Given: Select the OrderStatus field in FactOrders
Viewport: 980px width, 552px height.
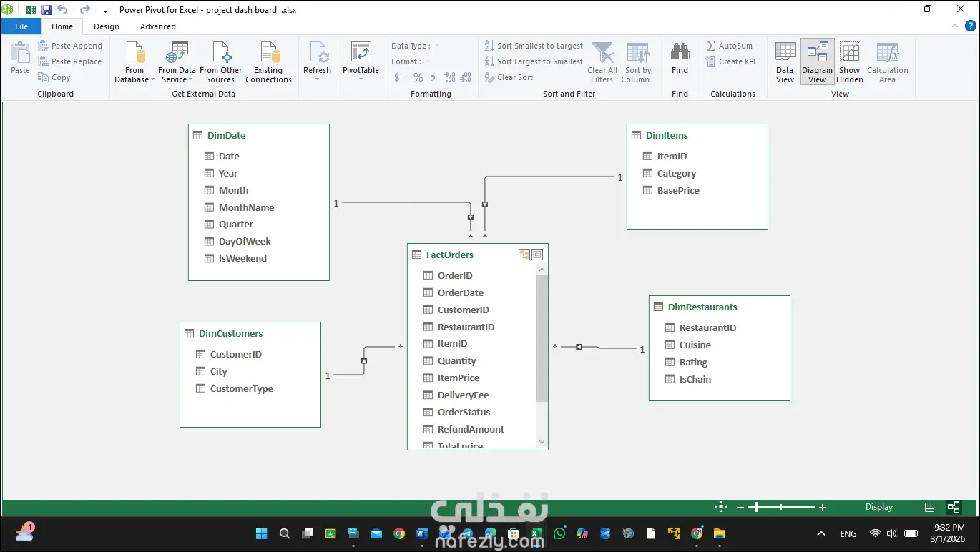Looking at the screenshot, I should [464, 413].
